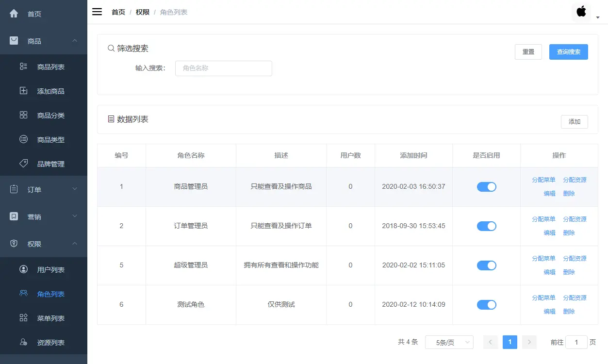Toggle the hamburger menu to collapse sidebar
The width and height of the screenshot is (608, 364).
tap(97, 12)
